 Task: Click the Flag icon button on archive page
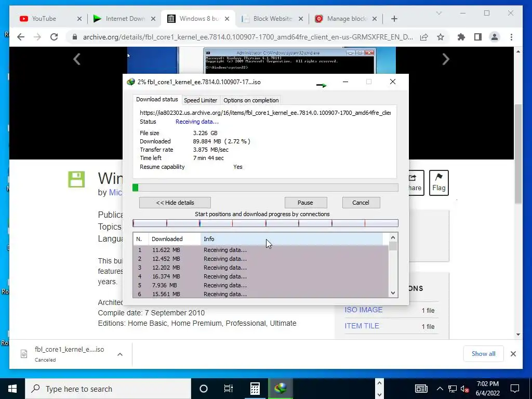[438, 182]
